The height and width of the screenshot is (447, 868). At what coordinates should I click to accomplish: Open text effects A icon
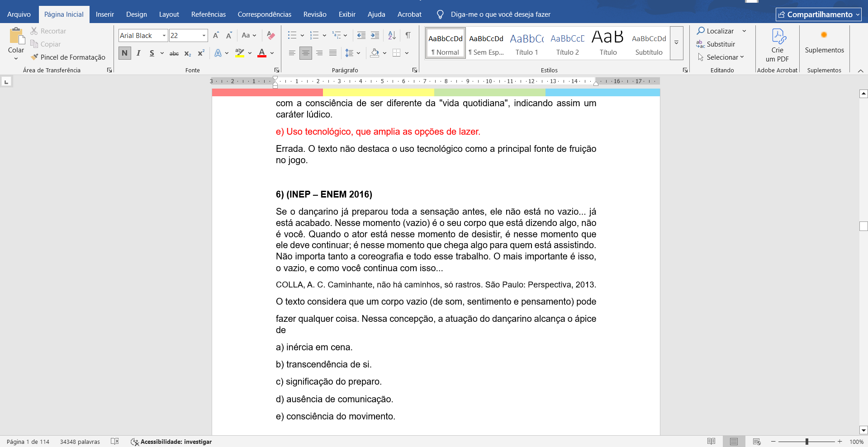tap(218, 53)
